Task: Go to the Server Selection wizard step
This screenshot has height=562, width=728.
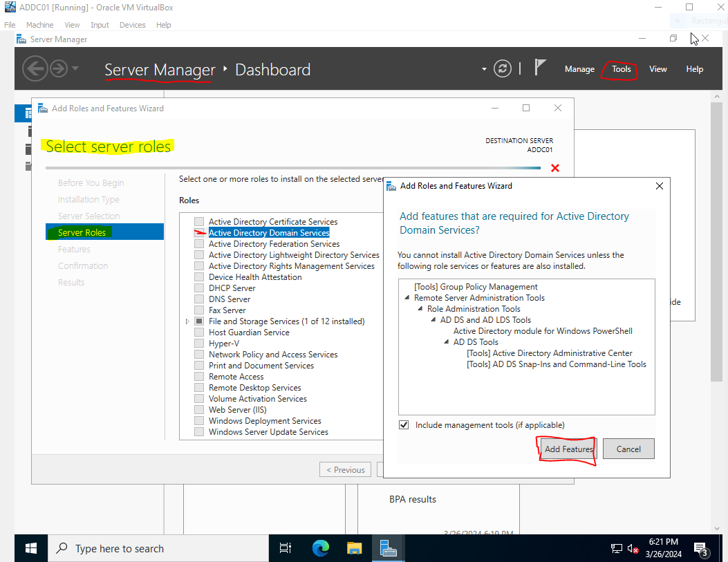Action: click(x=88, y=216)
